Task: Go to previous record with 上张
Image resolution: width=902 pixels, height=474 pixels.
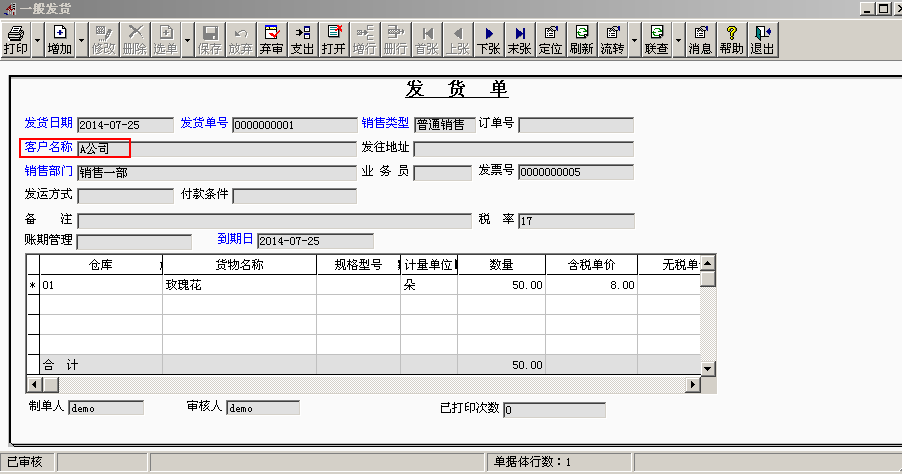Action: [x=457, y=40]
